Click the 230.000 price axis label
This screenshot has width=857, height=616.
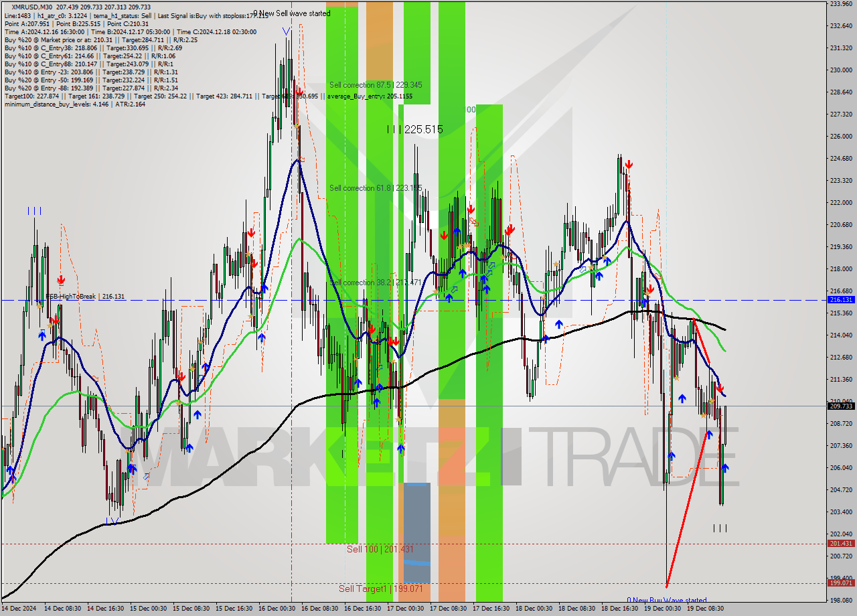click(x=841, y=70)
